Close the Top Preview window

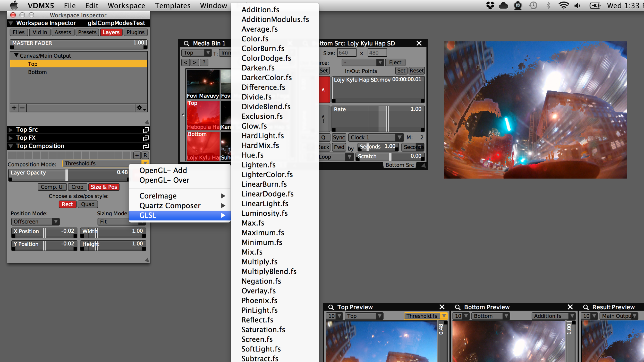click(x=442, y=307)
